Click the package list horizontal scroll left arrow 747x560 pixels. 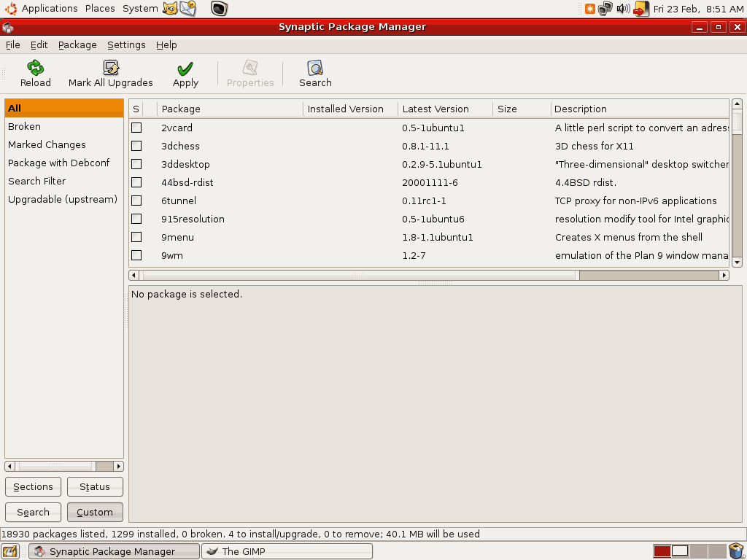tap(133, 275)
